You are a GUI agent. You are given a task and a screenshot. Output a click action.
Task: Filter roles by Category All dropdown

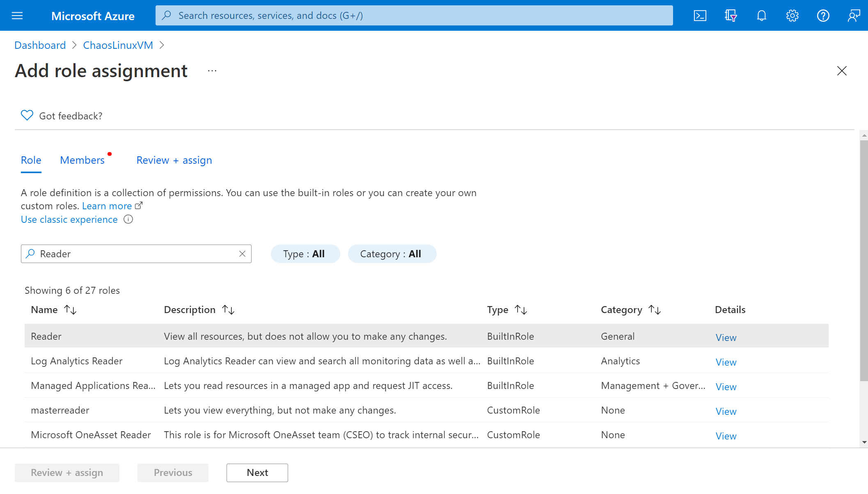tap(390, 253)
